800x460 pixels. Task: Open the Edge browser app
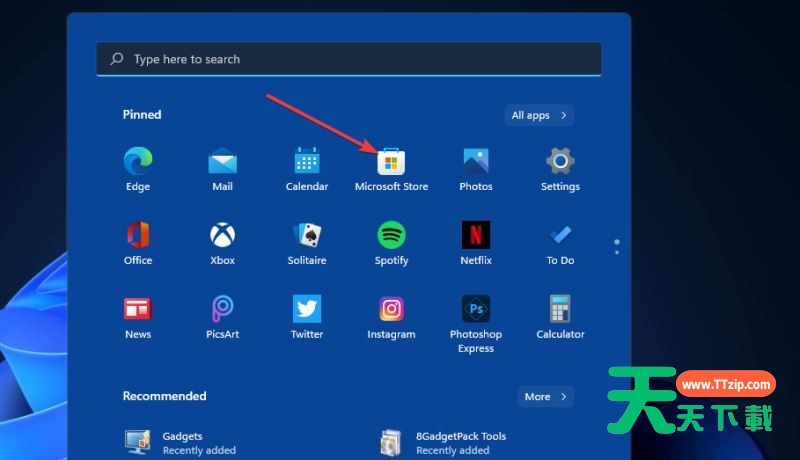(x=138, y=169)
